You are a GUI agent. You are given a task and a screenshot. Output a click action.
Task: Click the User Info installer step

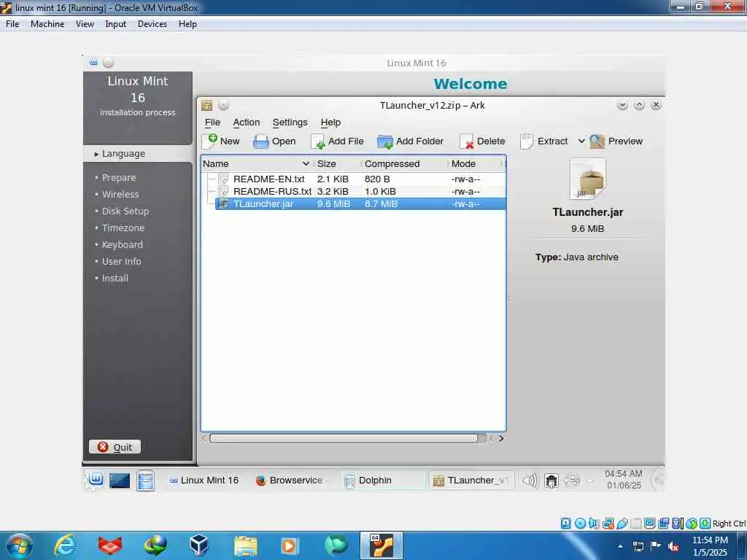pyautogui.click(x=121, y=262)
